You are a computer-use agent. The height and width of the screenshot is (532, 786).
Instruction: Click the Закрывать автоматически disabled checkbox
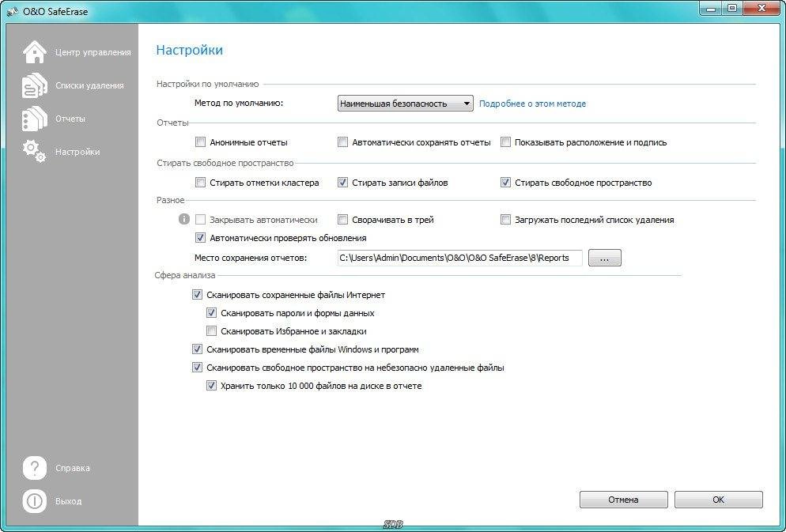pyautogui.click(x=201, y=220)
